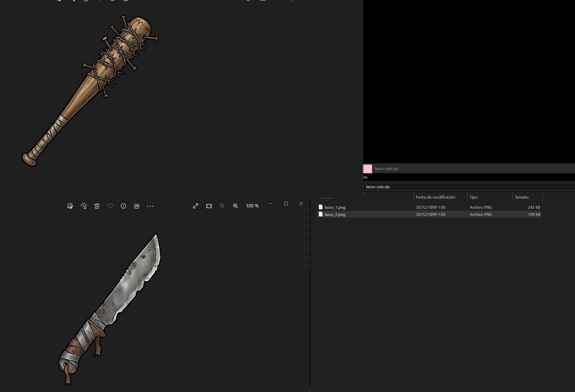Delete the photo with the trash icon
Screen dimensions: 575x392
97,206
